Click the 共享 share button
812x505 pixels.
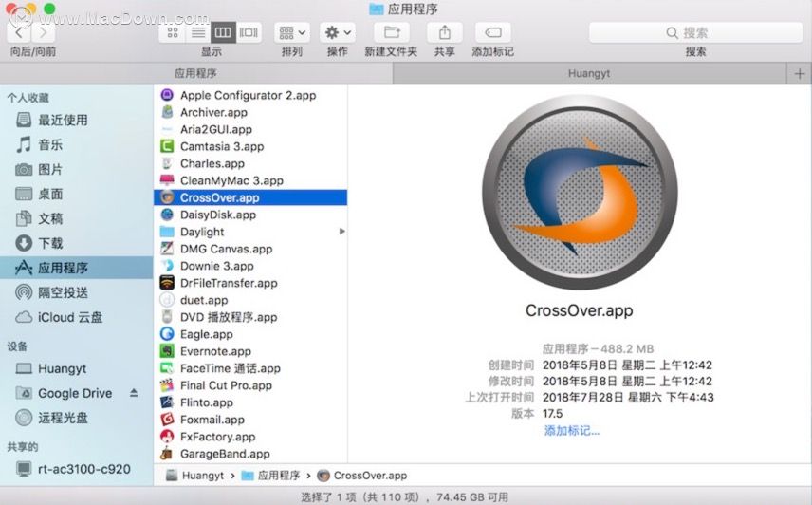(444, 32)
